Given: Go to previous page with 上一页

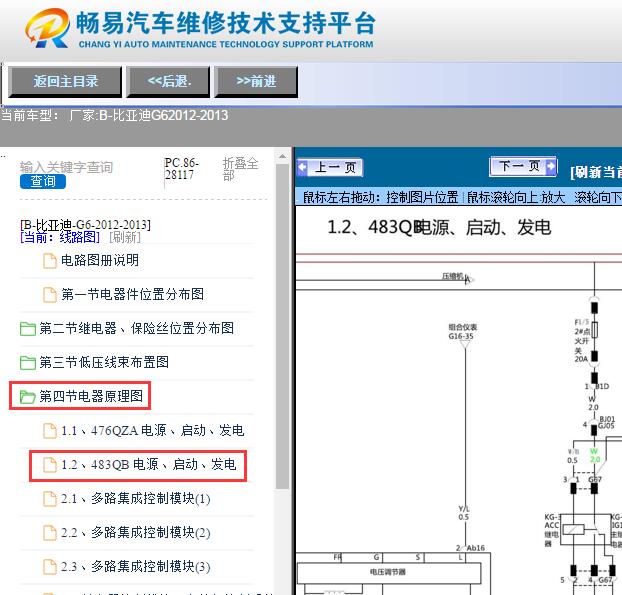Looking at the screenshot, I should click(330, 167).
